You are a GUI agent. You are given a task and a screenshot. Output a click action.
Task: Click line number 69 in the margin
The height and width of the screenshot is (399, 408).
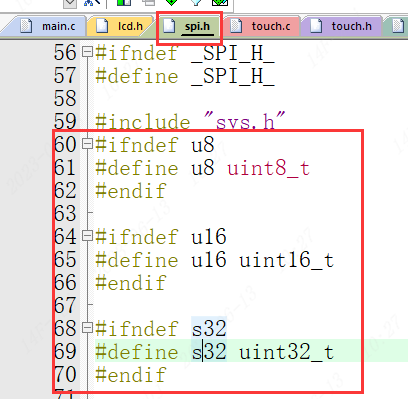click(65, 351)
